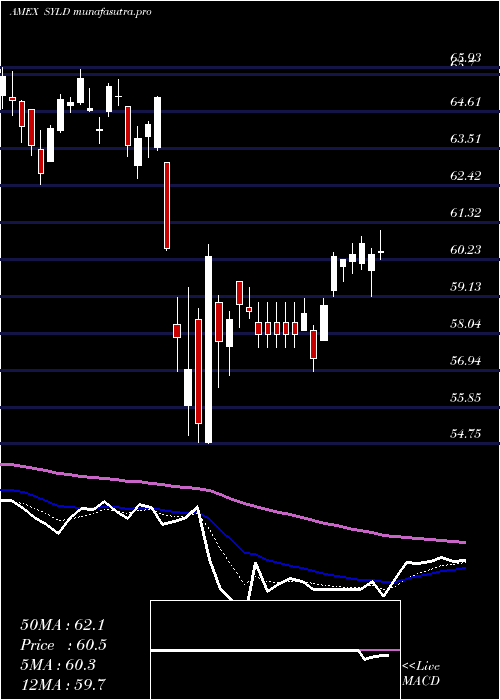Click the 50MA : 62.1 readout
This screenshot has height=700, width=500.
pyautogui.click(x=62, y=625)
